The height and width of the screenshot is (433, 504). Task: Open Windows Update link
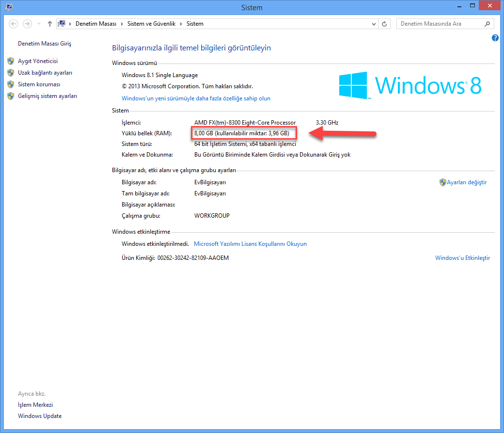tap(40, 416)
